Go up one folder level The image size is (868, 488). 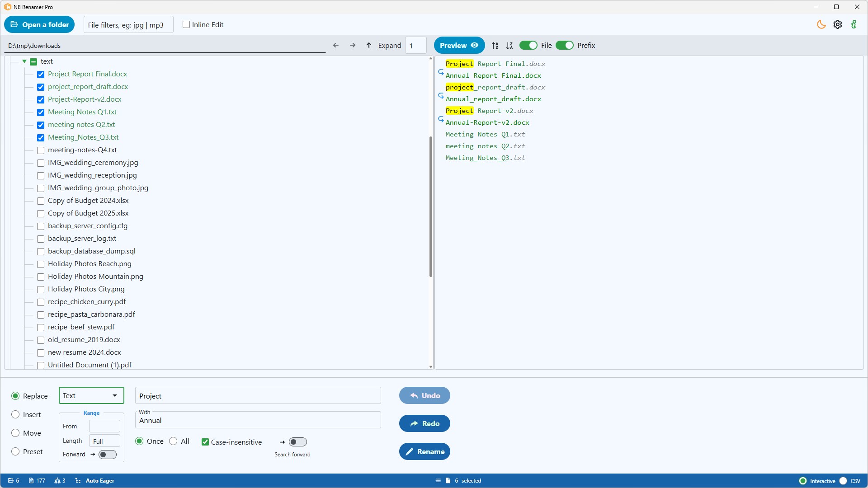(369, 46)
